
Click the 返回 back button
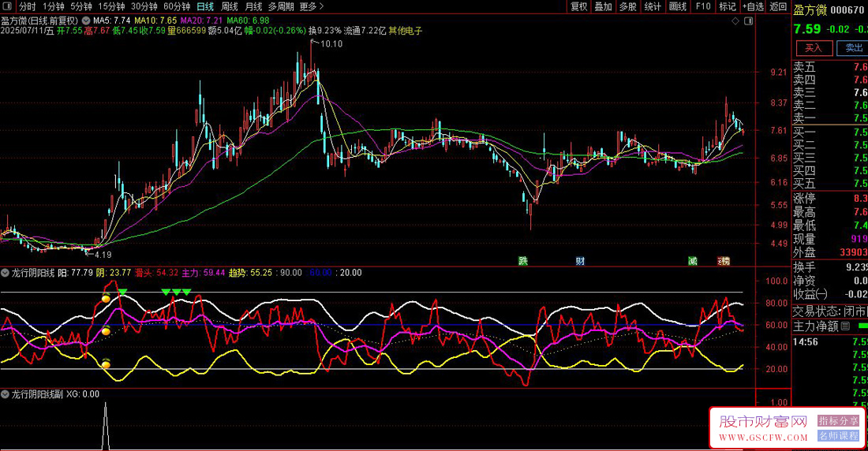point(778,6)
